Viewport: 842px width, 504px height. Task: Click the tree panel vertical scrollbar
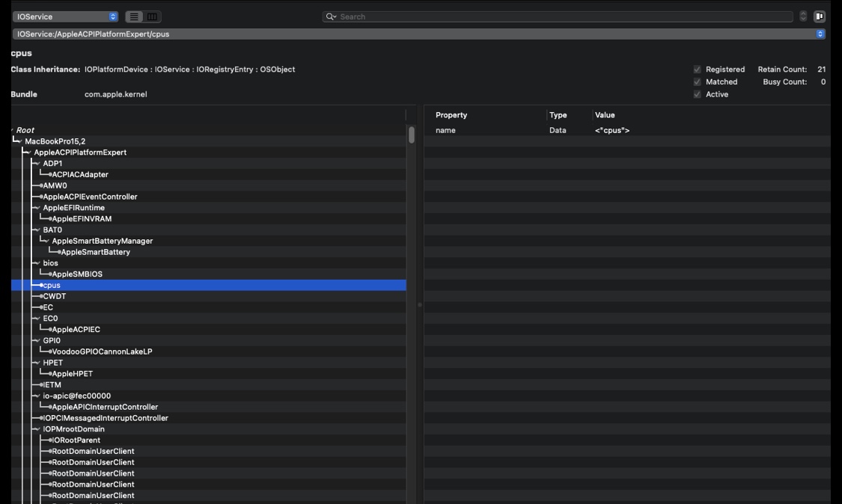coord(411,135)
